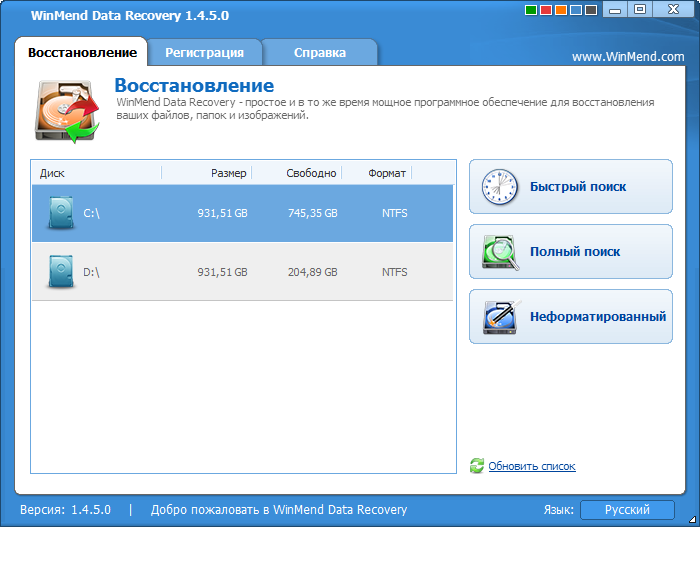The width and height of the screenshot is (700, 577).
Task: Start Неформатированный unformat scan
Action: pos(571,316)
